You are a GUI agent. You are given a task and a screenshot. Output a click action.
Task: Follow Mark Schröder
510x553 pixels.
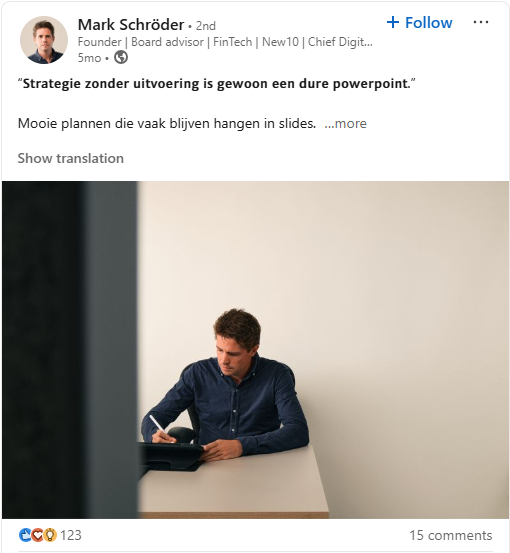(x=419, y=23)
